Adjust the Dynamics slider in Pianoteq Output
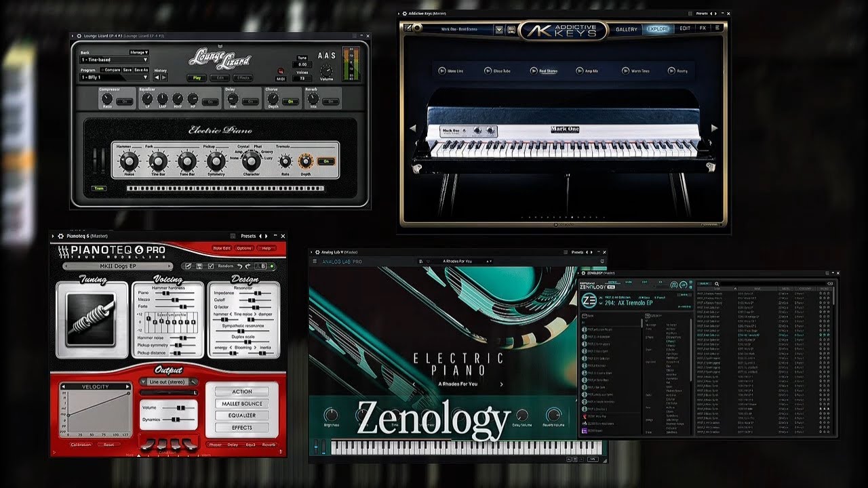The width and height of the screenshot is (868, 488). (179, 420)
